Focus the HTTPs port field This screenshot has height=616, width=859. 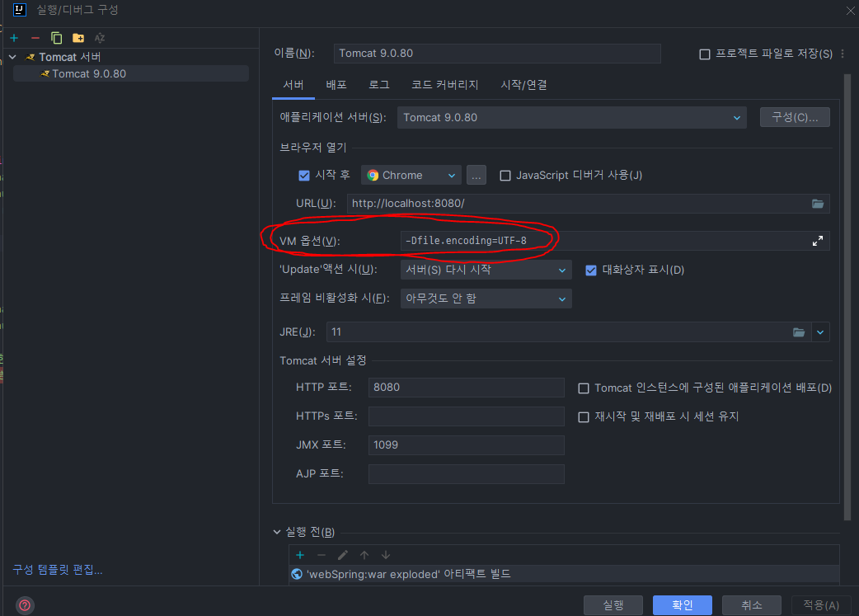467,416
